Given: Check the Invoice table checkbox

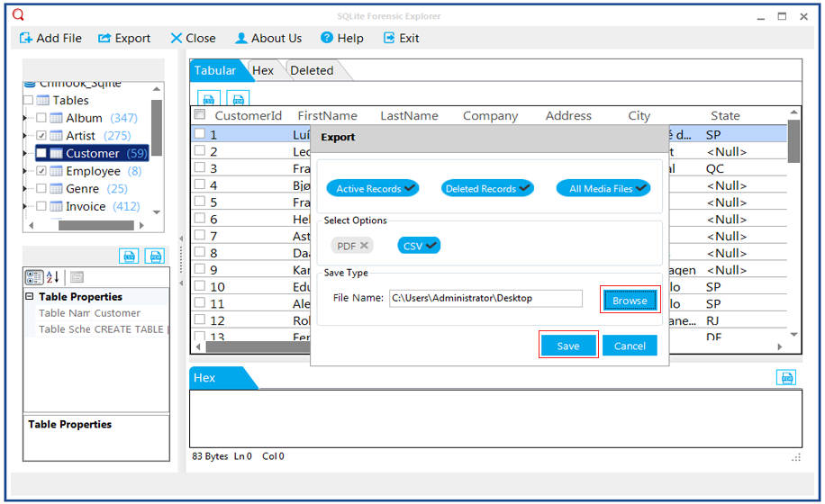Looking at the screenshot, I should click(x=41, y=206).
